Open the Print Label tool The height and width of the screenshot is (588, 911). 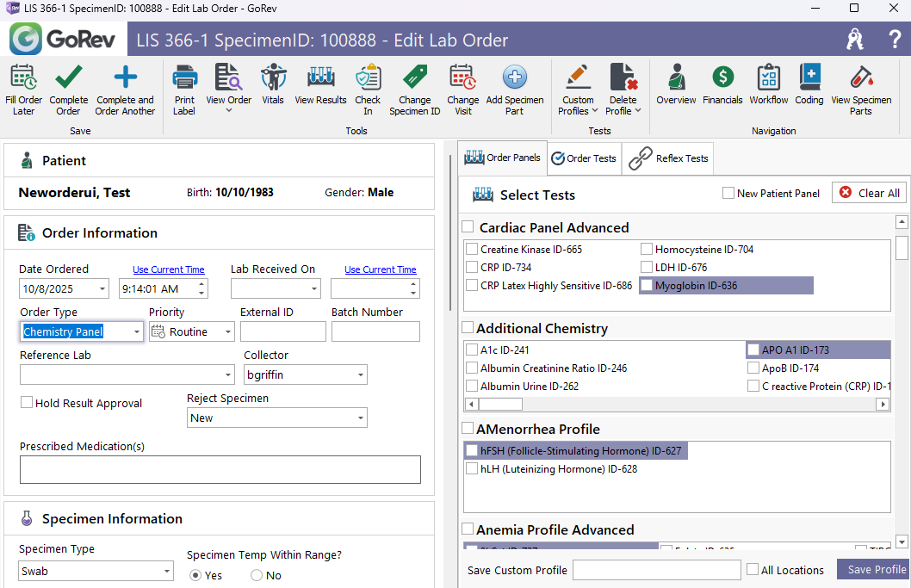tap(184, 78)
